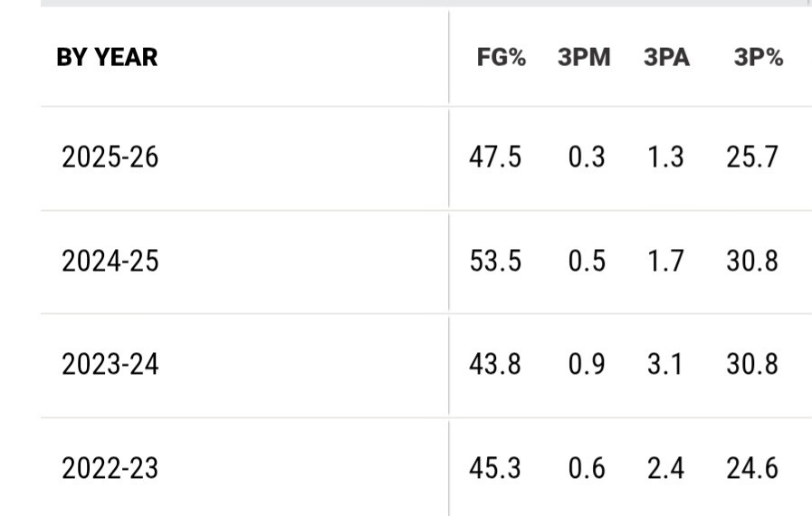Click the 47.5 FG% value
Image resolution: width=812 pixels, height=516 pixels.
(495, 158)
